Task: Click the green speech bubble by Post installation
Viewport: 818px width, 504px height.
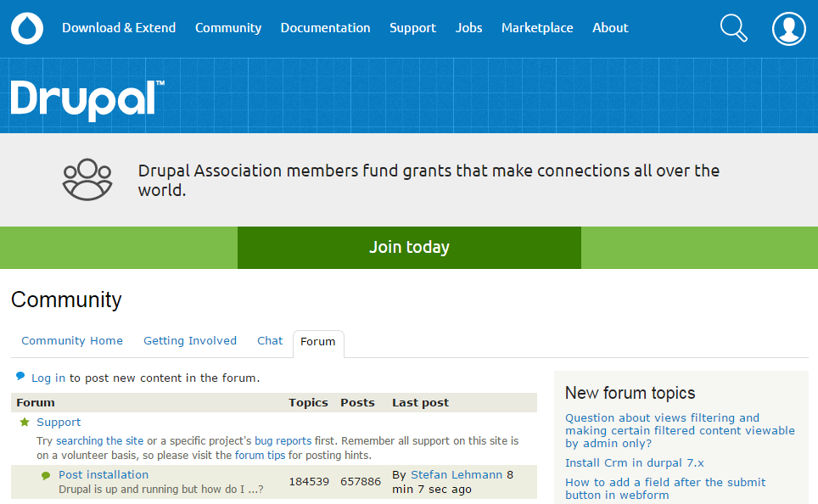Action: point(46,476)
